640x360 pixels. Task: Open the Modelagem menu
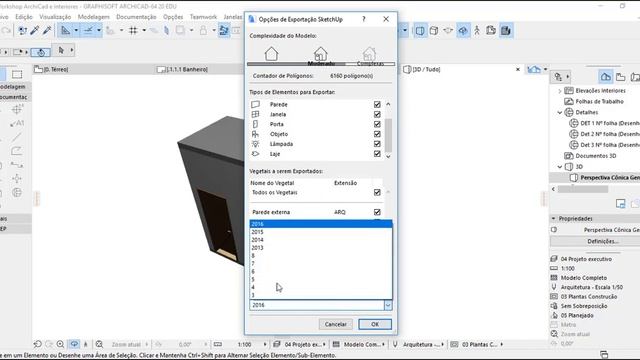pos(93,17)
